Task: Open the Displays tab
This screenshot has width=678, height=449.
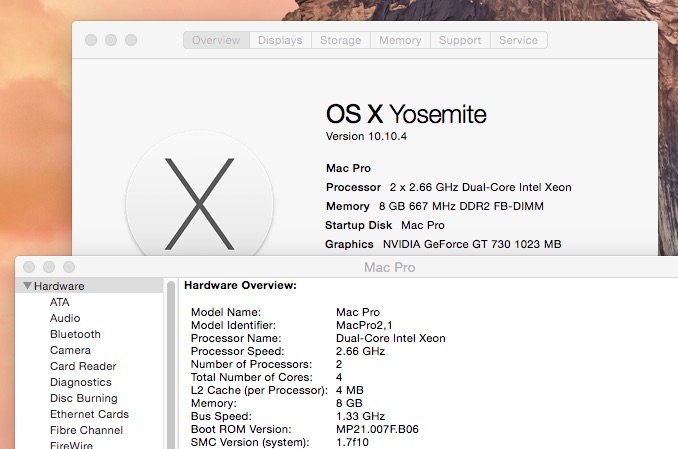Action: coord(280,40)
